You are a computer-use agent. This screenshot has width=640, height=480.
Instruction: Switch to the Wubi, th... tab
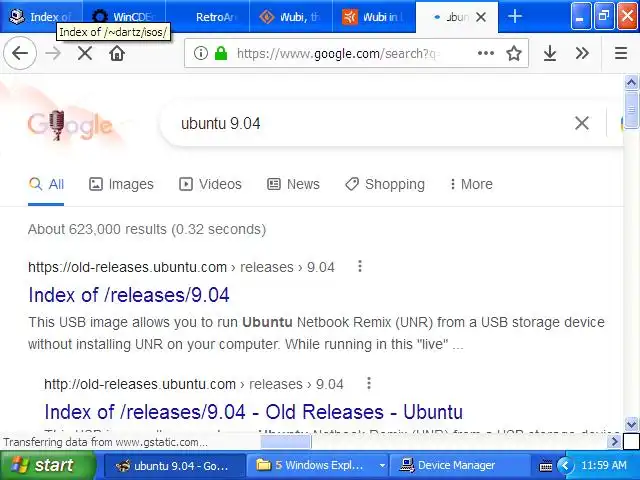pyautogui.click(x=291, y=17)
